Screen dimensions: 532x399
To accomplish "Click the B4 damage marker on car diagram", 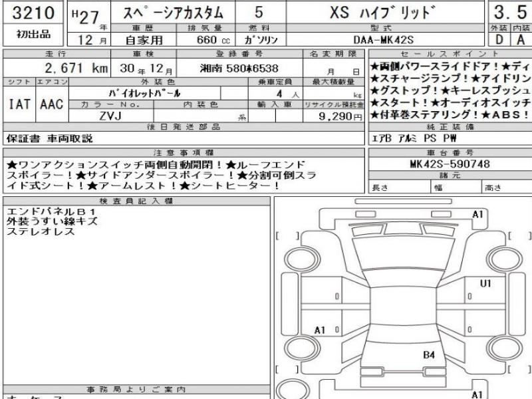I will click(x=429, y=355).
